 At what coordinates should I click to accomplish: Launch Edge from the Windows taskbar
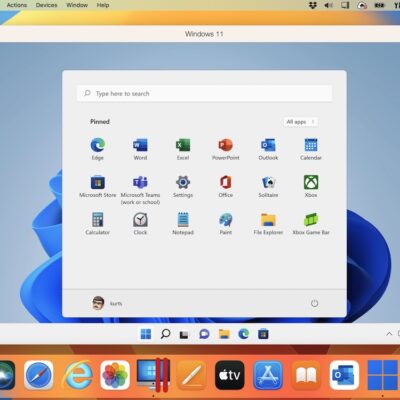(x=244, y=334)
